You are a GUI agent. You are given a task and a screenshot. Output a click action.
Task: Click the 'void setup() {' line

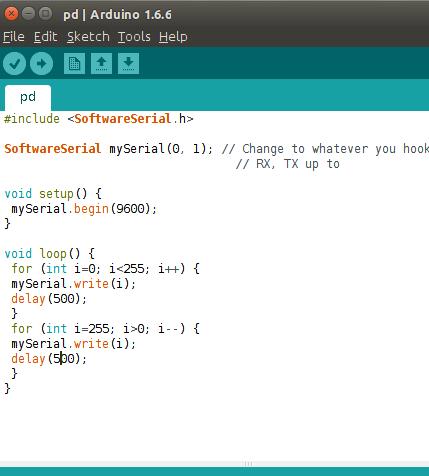click(53, 194)
